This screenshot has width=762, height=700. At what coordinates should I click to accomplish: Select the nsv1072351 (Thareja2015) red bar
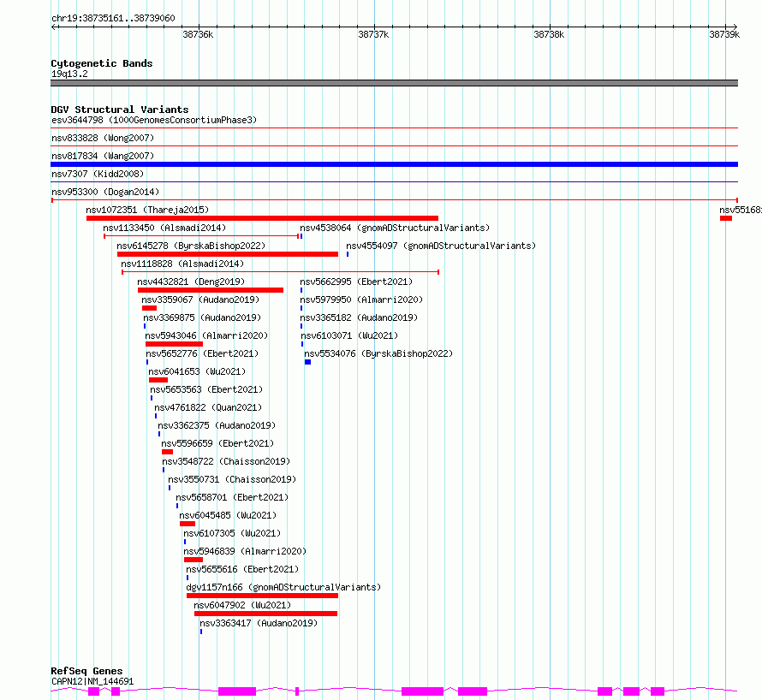pyautogui.click(x=263, y=218)
